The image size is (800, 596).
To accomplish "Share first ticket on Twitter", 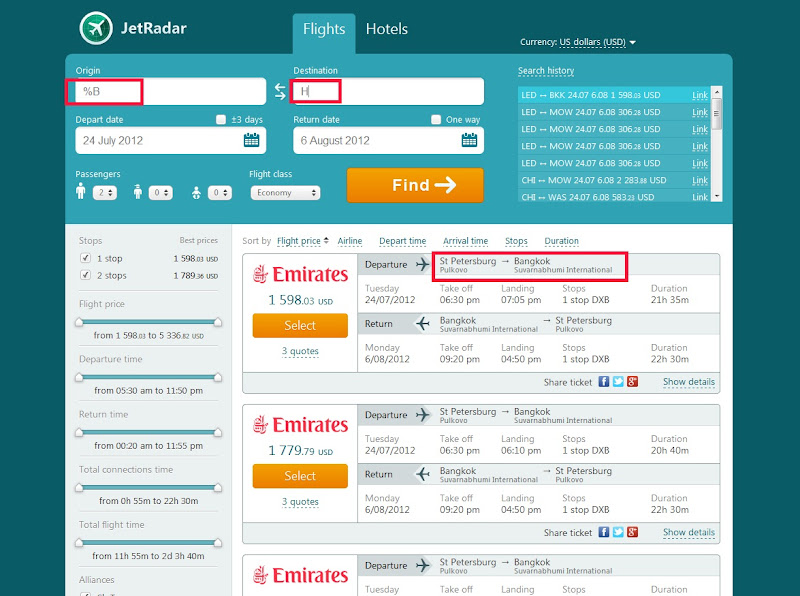I will [x=618, y=382].
